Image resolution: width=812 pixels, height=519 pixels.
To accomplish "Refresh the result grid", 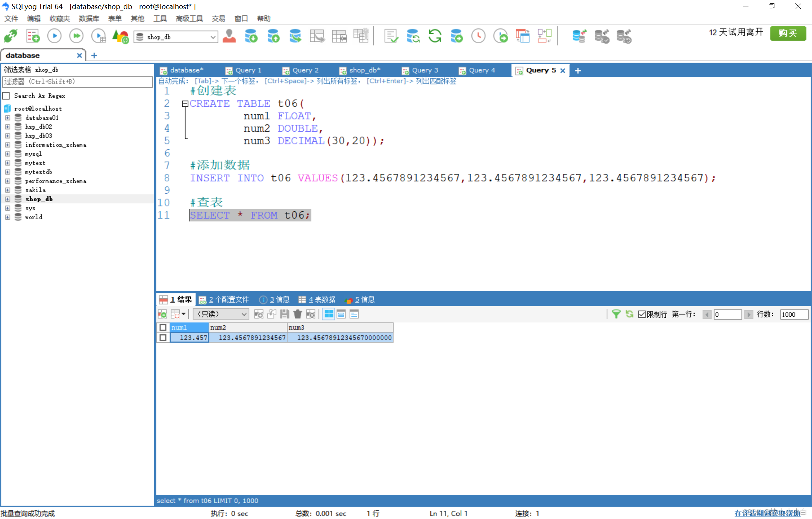I will [629, 314].
